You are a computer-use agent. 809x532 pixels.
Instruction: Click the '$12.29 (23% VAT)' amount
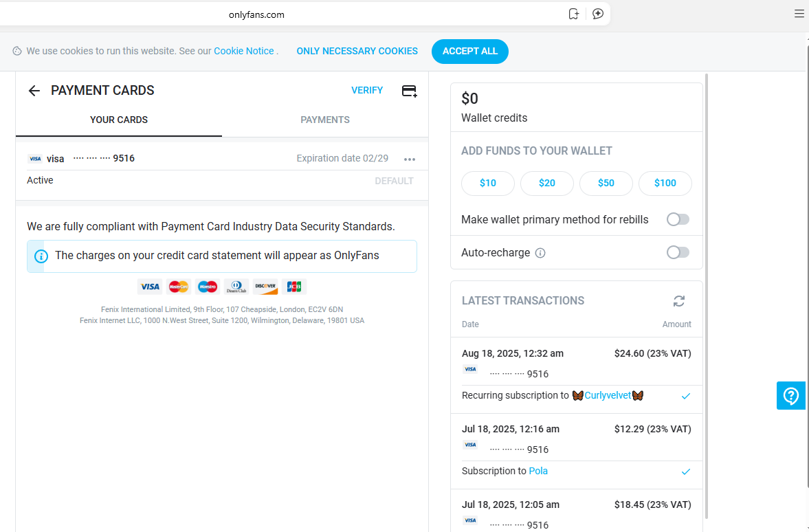click(x=653, y=429)
